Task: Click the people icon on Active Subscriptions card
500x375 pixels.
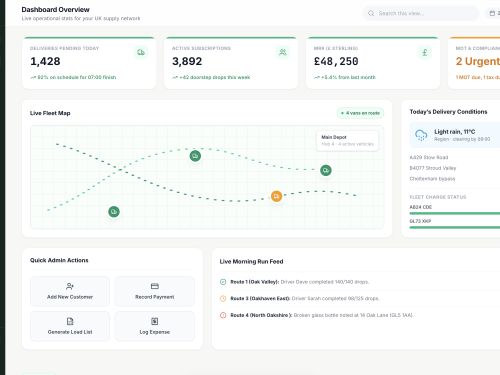Action: [x=283, y=52]
